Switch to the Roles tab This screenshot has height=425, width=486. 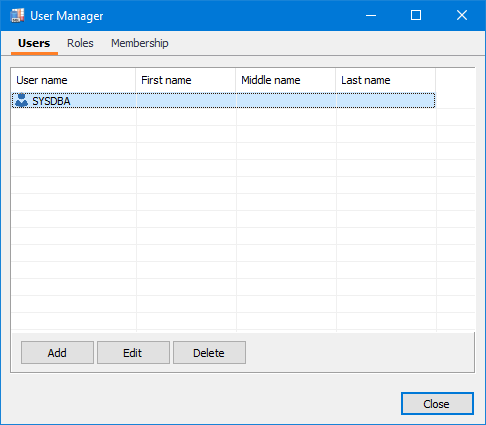(x=80, y=43)
